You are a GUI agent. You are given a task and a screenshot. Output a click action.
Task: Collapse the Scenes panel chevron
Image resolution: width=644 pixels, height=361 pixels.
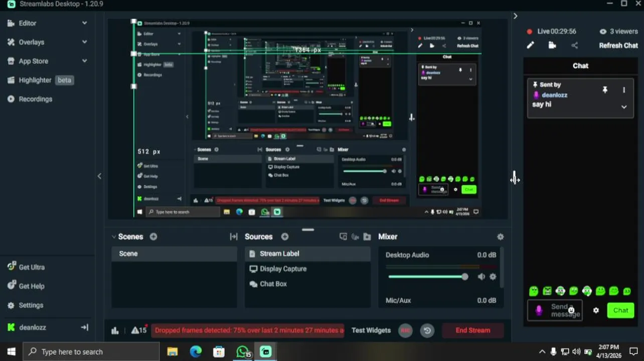coord(114,237)
